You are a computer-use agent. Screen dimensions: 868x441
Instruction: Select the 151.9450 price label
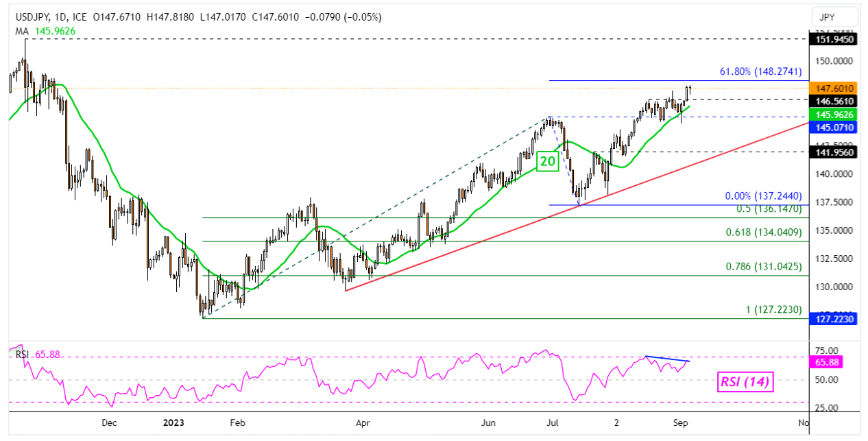pyautogui.click(x=834, y=40)
